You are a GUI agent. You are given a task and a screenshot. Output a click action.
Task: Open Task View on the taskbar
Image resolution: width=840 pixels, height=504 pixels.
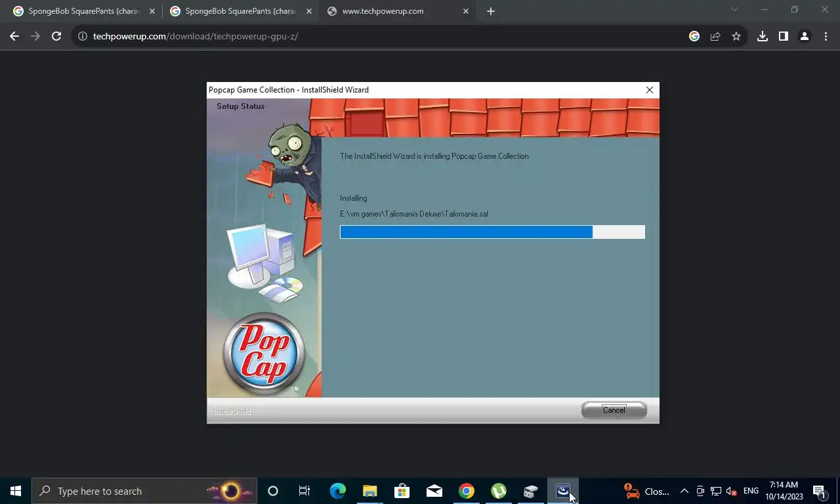pos(304,491)
